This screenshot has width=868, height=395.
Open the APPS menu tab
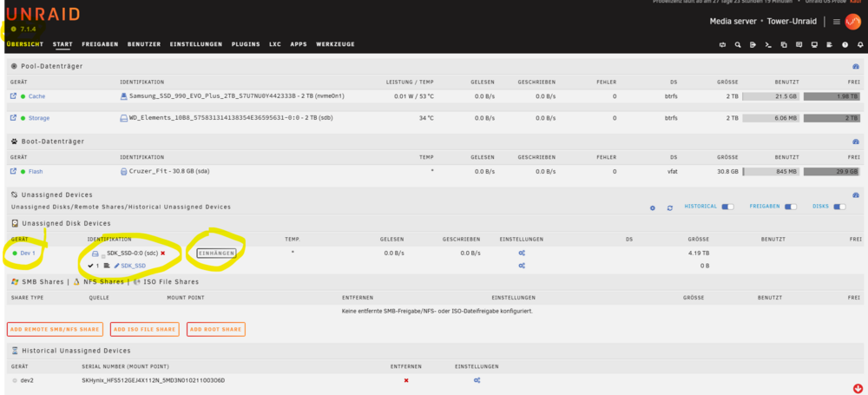[x=299, y=44]
